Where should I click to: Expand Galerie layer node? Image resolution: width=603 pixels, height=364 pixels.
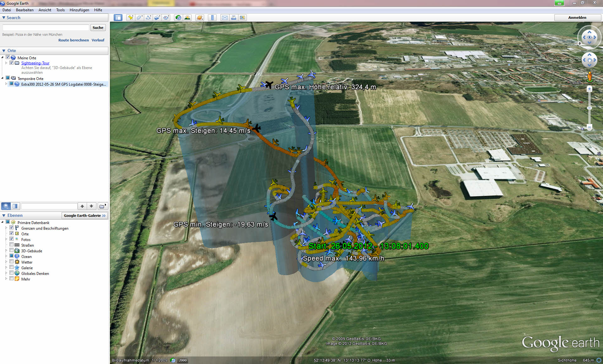click(x=6, y=267)
